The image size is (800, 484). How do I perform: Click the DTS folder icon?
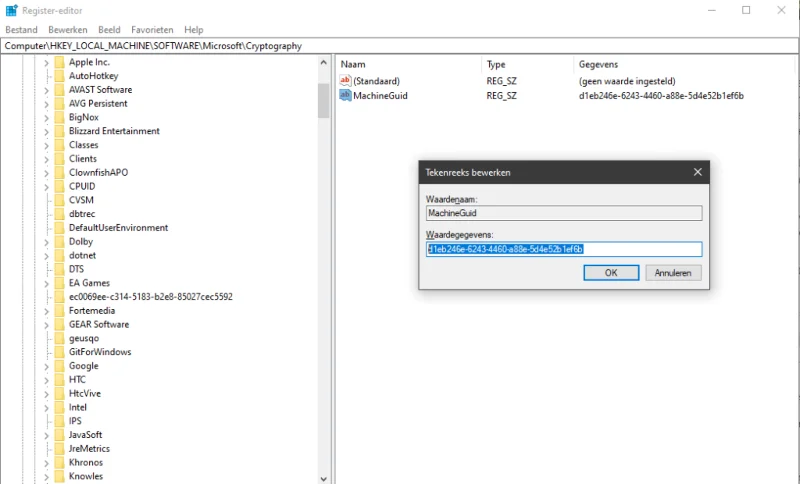[60, 269]
